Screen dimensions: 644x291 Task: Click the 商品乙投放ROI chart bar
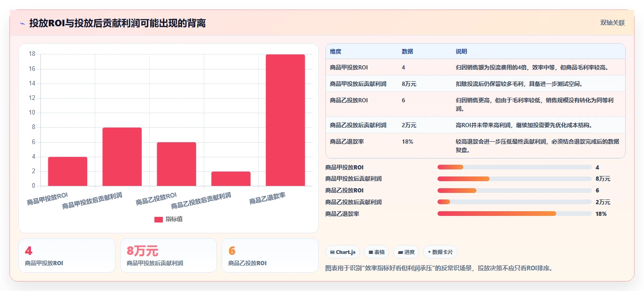click(x=176, y=164)
